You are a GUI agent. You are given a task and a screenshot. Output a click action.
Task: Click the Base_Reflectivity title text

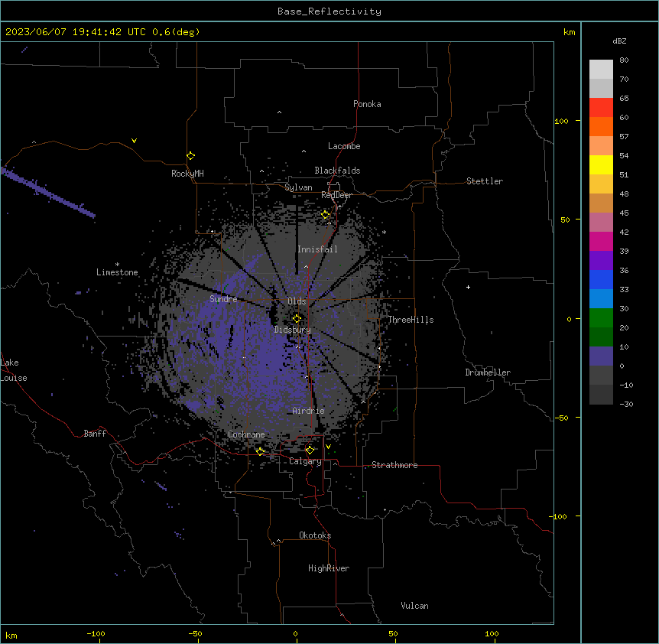click(x=329, y=11)
